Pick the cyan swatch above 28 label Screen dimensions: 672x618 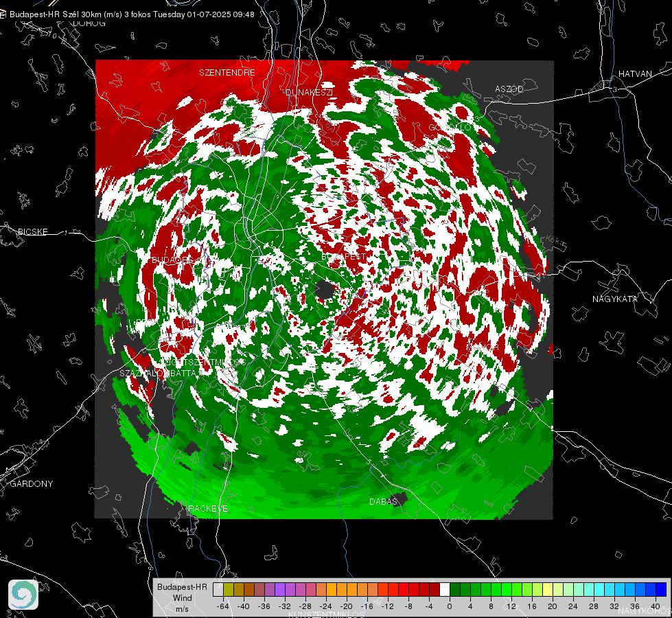pos(599,590)
